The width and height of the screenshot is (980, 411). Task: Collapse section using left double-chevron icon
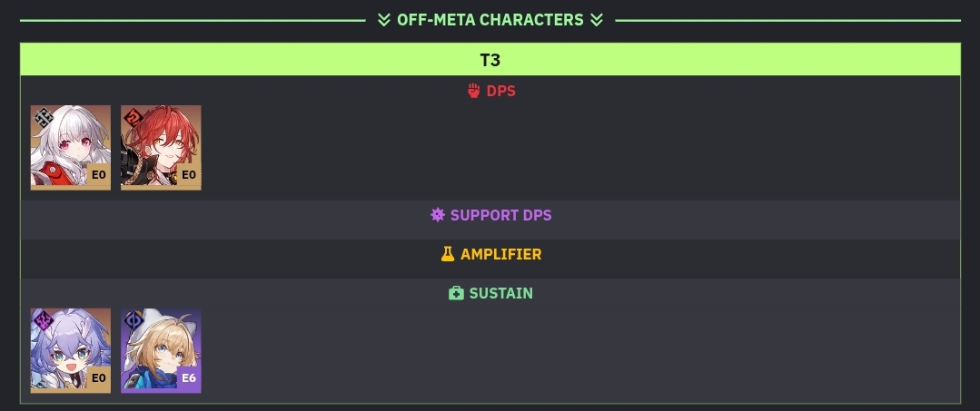pyautogui.click(x=384, y=19)
